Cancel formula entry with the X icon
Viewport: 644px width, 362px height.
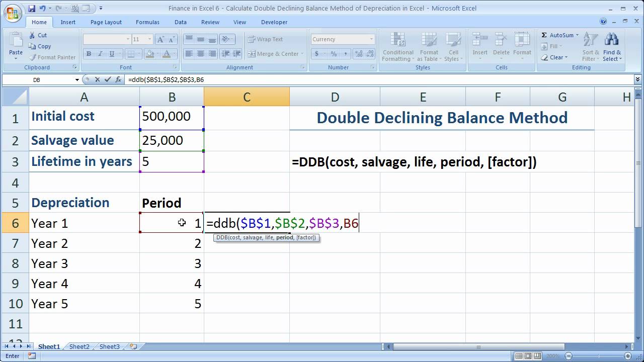pos(97,79)
